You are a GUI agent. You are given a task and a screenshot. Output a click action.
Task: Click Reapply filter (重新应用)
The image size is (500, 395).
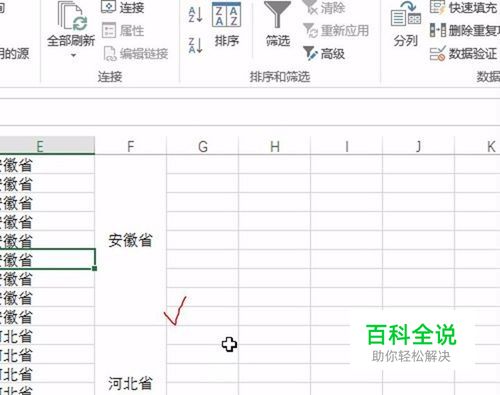pos(336,31)
